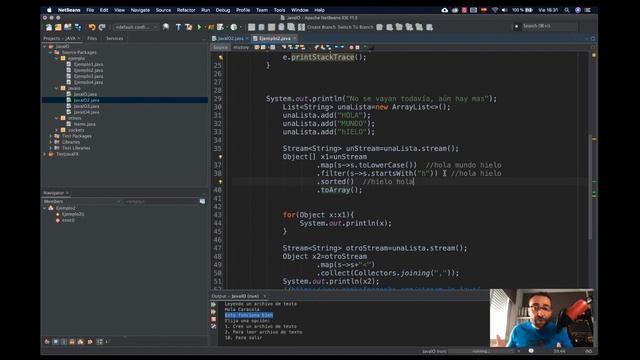Open the project configuration dropdown
The image size is (640, 360).
pyautogui.click(x=136, y=27)
